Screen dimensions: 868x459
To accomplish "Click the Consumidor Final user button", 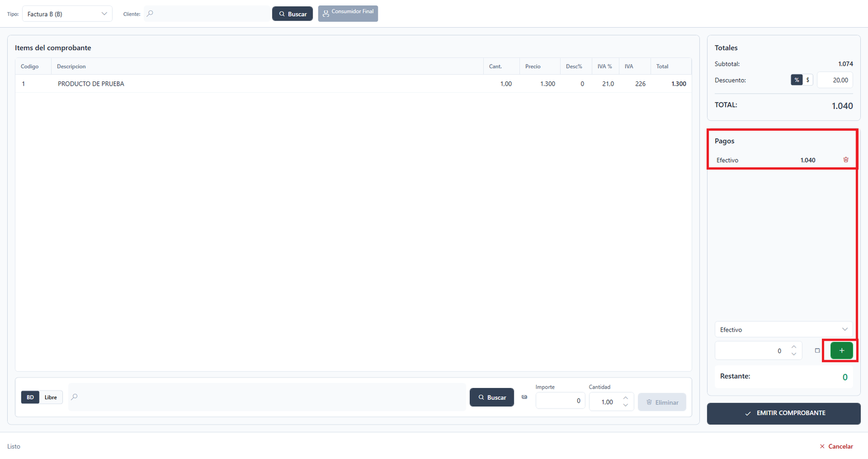I will pyautogui.click(x=348, y=14).
